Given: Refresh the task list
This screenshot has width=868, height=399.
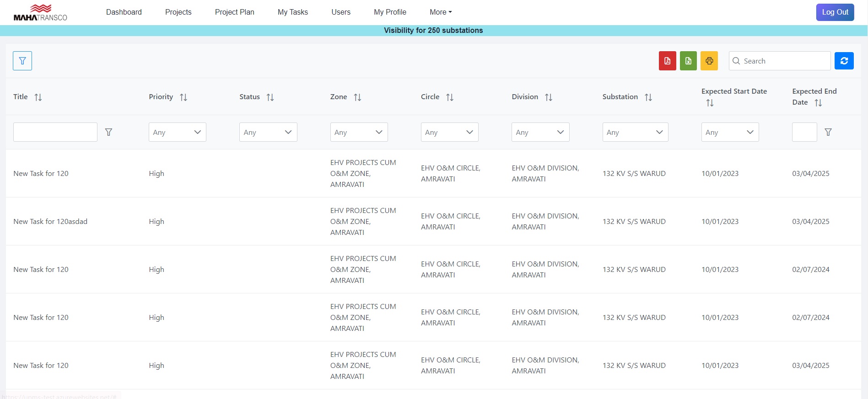Looking at the screenshot, I should pos(844,61).
